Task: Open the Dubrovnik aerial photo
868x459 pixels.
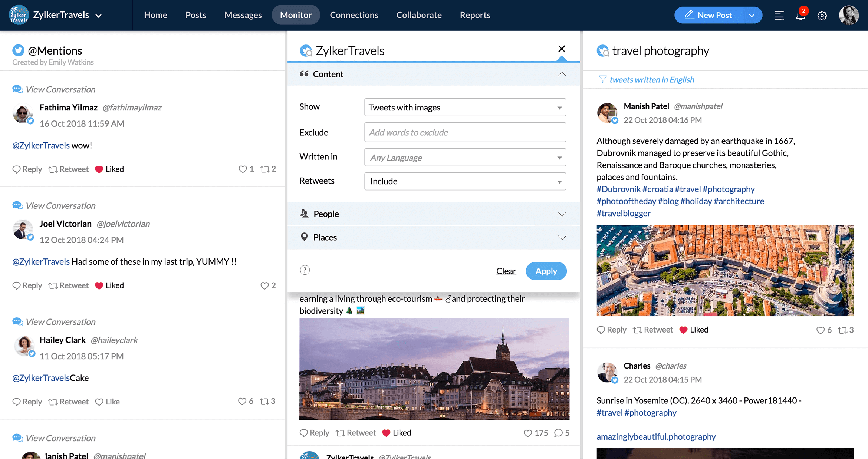Action: click(725, 271)
